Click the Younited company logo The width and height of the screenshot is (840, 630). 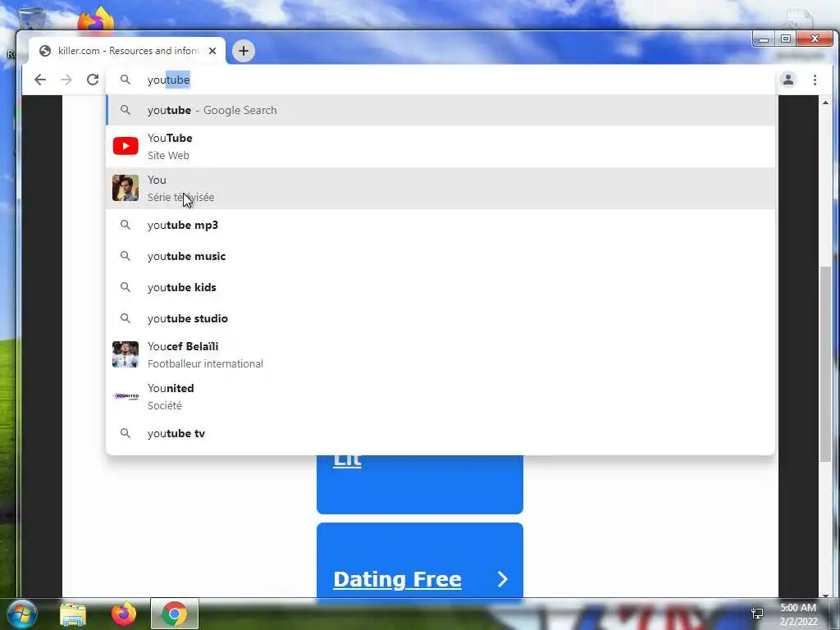pyautogui.click(x=126, y=396)
